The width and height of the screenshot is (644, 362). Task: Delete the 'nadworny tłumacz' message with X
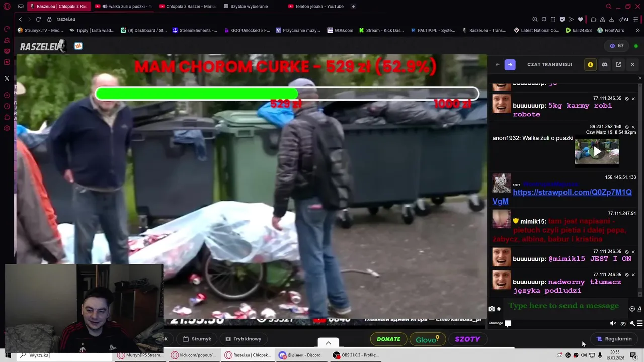click(x=633, y=275)
